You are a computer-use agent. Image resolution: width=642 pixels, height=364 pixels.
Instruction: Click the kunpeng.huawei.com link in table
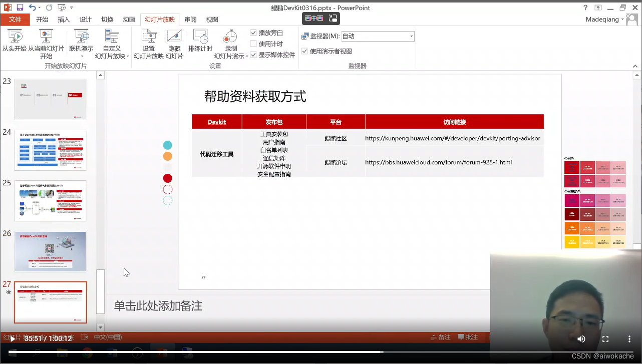[453, 138]
